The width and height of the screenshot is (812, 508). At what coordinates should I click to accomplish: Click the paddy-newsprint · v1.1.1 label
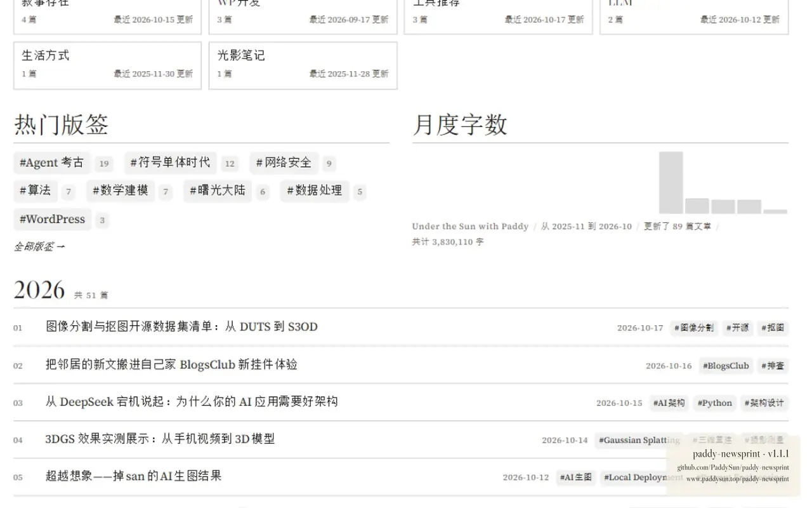(741, 454)
